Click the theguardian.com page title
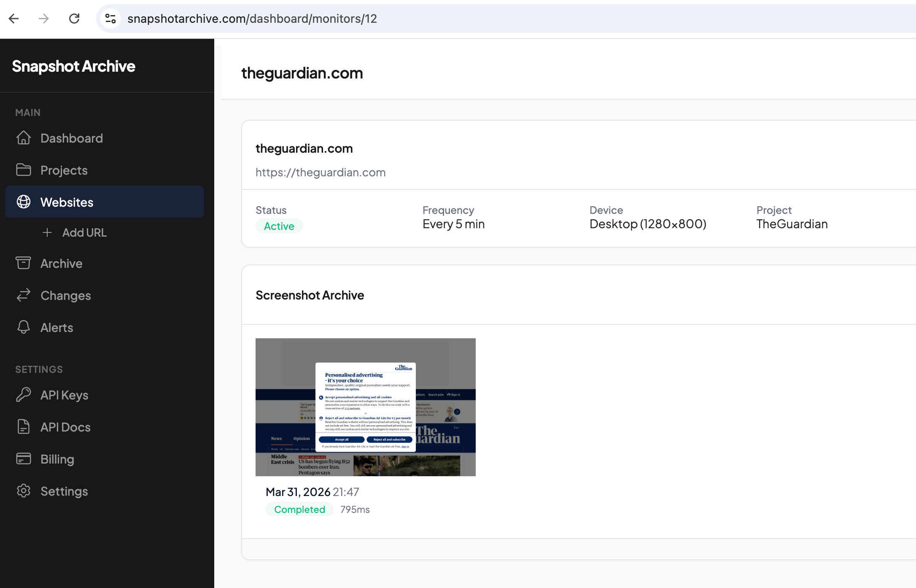 [x=302, y=73]
